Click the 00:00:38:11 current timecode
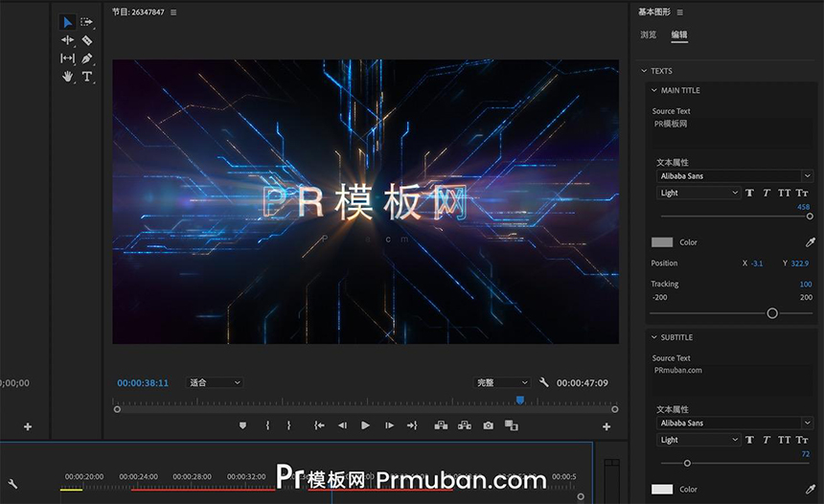The image size is (824, 504). point(143,383)
